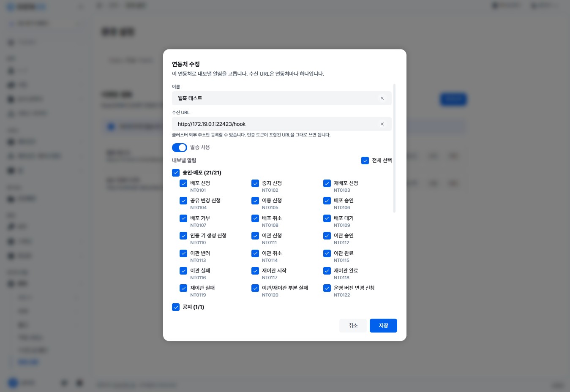
Task: Turn off 배포 승인 (NT0106) notification
Action: [327, 201]
